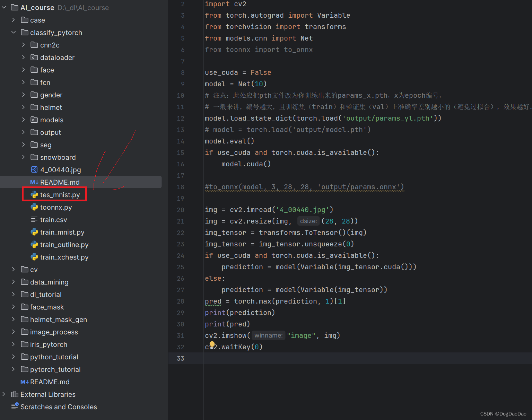Click the commented 'torch.load' line 13
The image size is (532, 420).
click(288, 130)
